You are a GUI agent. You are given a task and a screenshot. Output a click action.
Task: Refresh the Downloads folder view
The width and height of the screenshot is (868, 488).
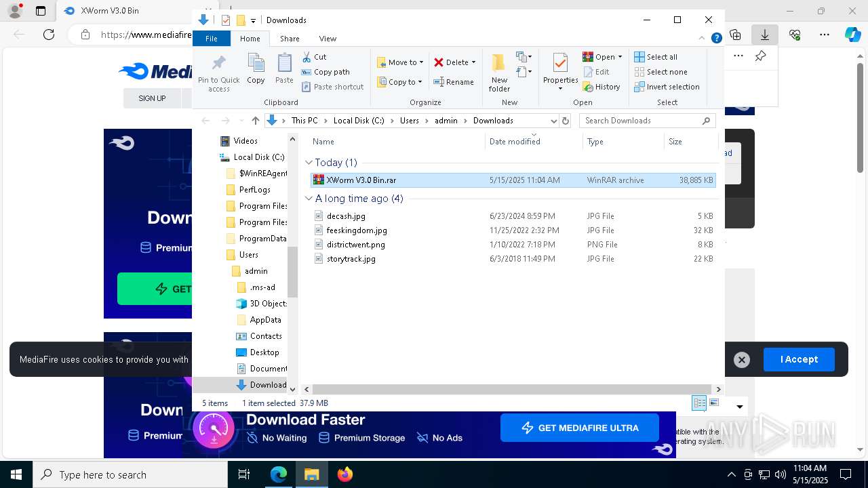tap(566, 121)
